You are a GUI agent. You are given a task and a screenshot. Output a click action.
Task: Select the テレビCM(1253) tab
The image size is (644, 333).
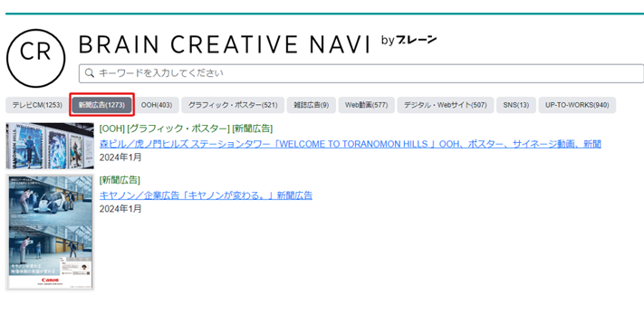(x=37, y=105)
